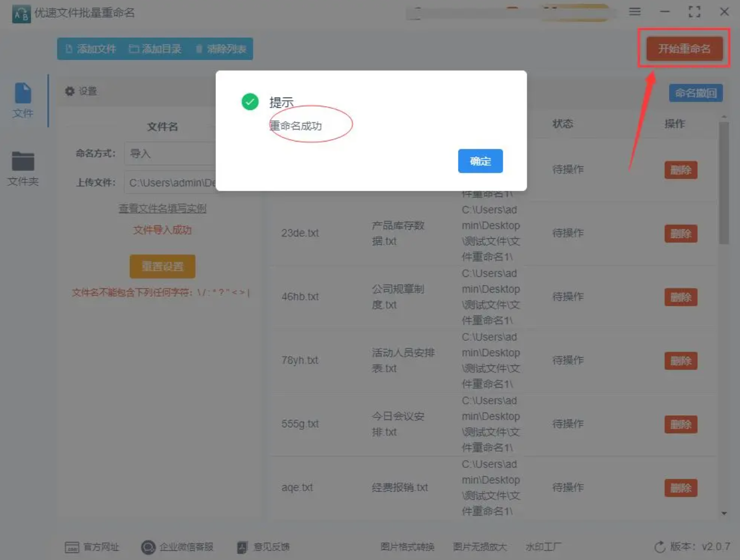Click 清除列表 in the toolbar
Image resolution: width=740 pixels, height=560 pixels.
coord(221,49)
